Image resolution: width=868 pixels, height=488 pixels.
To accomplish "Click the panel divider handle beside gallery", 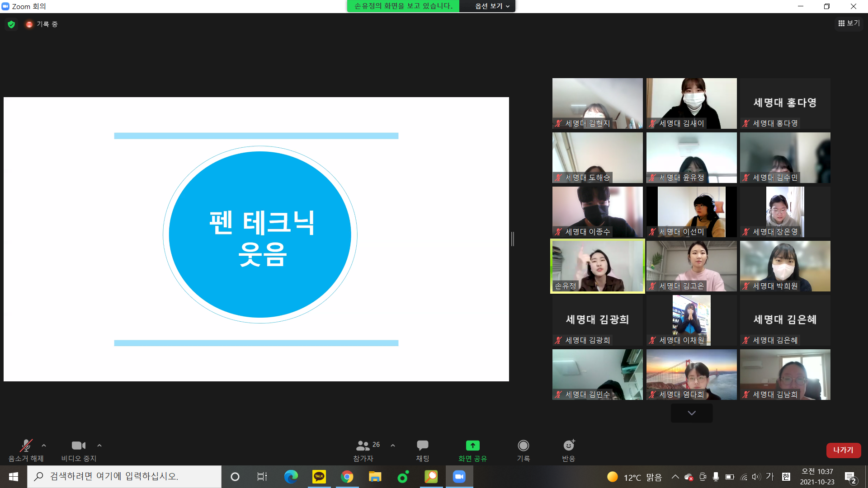I will click(x=513, y=239).
